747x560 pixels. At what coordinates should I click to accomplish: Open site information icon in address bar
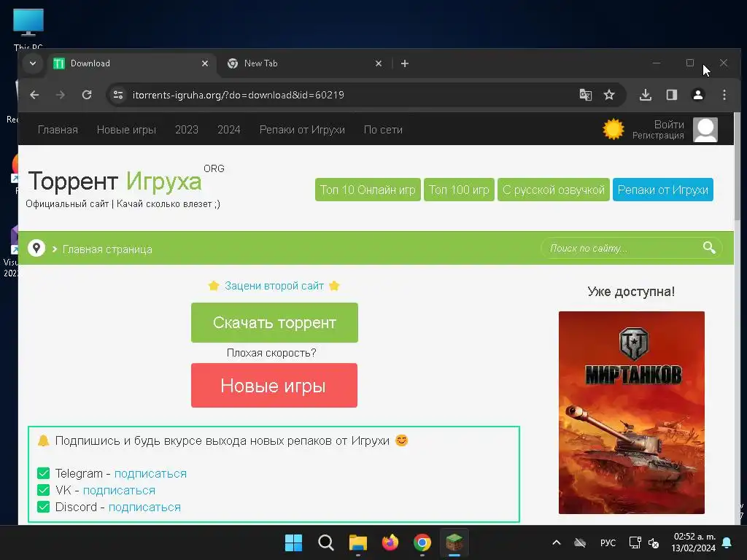(x=117, y=95)
